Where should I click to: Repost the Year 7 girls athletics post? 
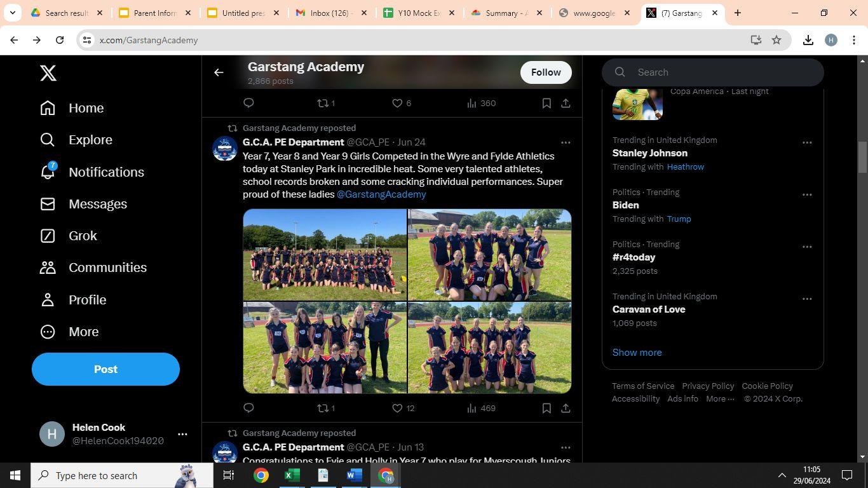(326, 408)
